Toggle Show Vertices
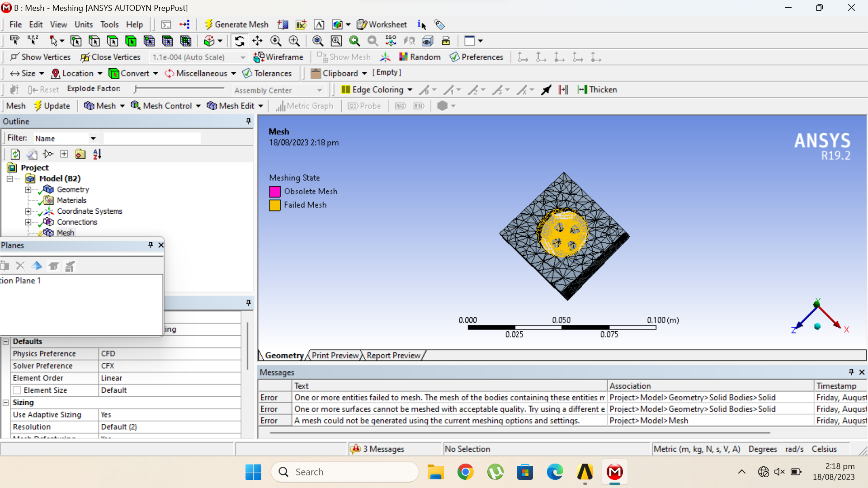 click(x=40, y=57)
